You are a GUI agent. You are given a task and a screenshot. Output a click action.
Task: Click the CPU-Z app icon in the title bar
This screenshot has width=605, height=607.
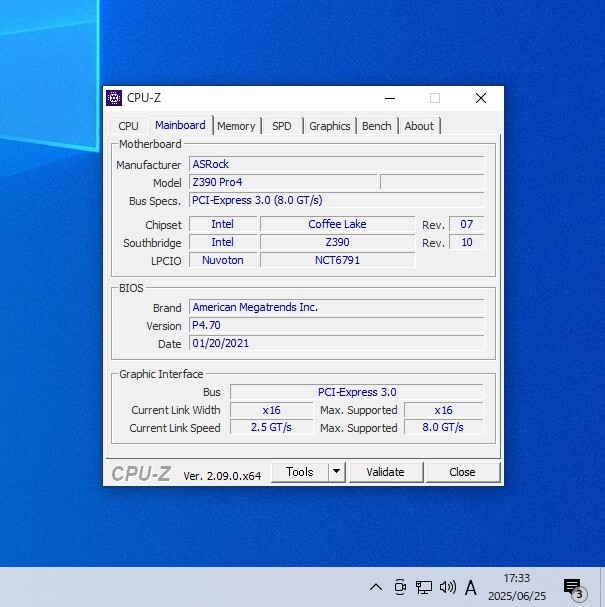114,98
